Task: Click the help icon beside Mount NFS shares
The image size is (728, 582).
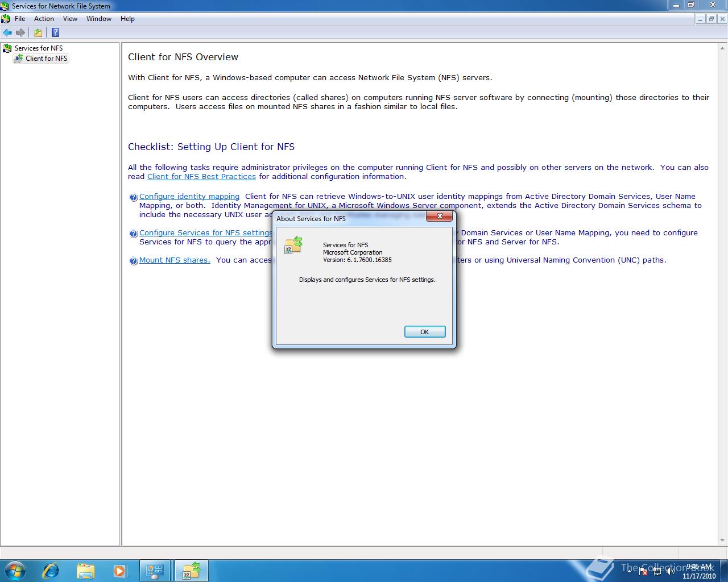Action: [x=133, y=261]
